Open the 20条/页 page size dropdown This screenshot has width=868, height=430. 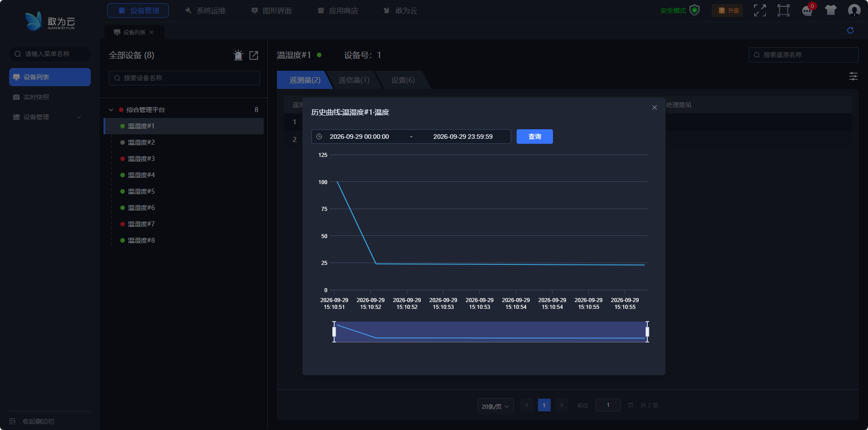495,406
